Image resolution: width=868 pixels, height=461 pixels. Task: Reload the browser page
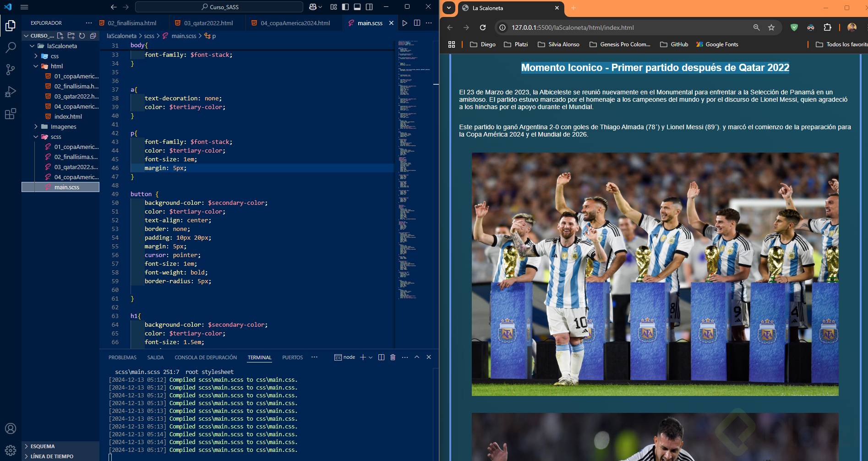pyautogui.click(x=482, y=27)
